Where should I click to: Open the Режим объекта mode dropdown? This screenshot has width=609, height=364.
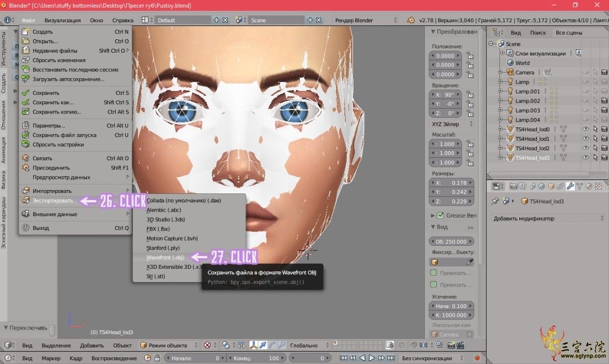pyautogui.click(x=170, y=345)
